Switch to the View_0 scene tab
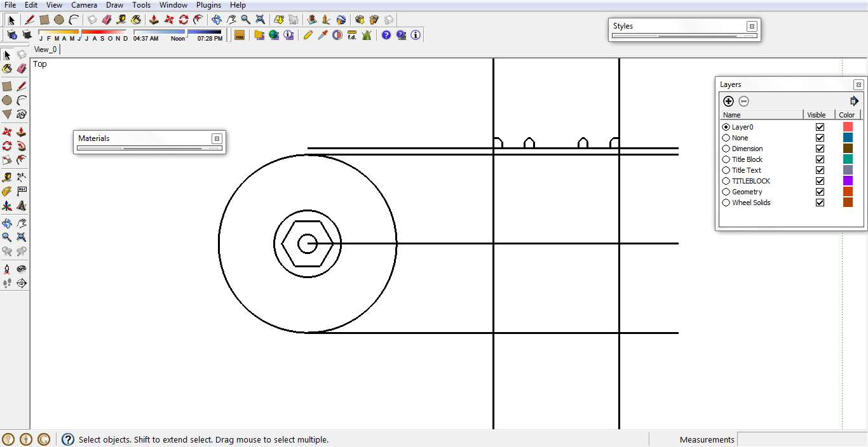This screenshot has height=447, width=868. click(x=45, y=50)
